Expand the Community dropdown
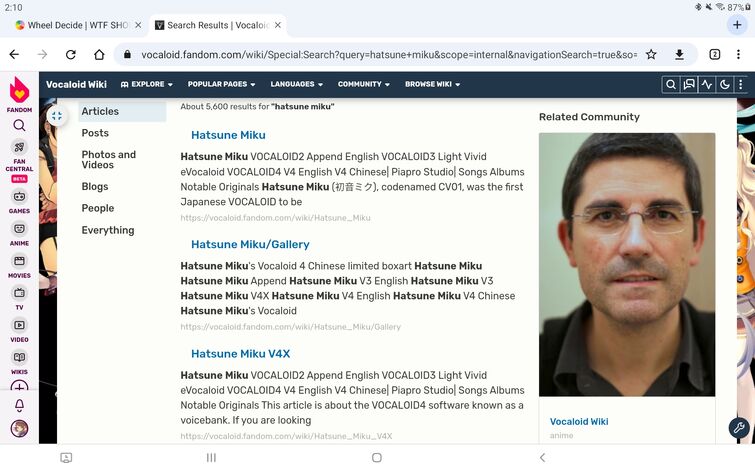 pos(364,84)
